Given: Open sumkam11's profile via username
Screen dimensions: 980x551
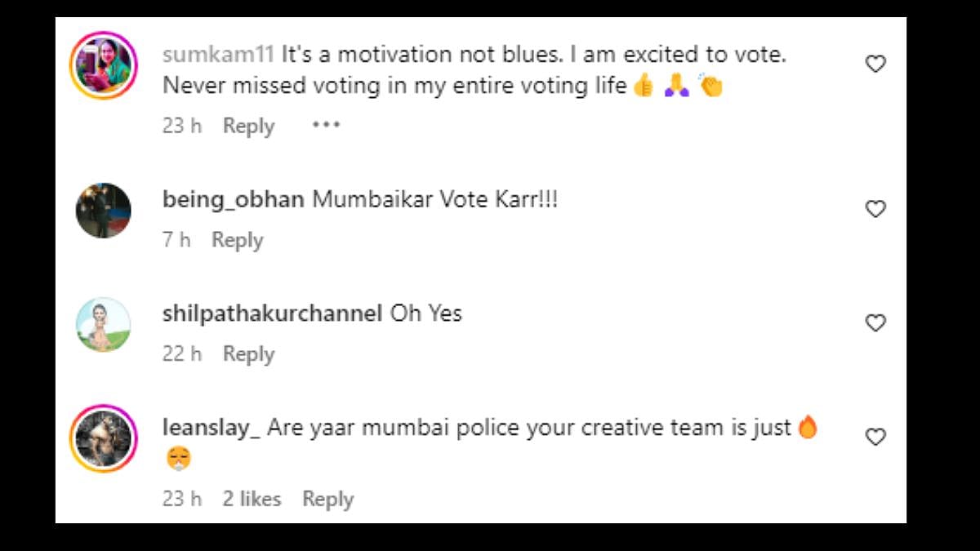Looking at the screenshot, I should coord(218,56).
